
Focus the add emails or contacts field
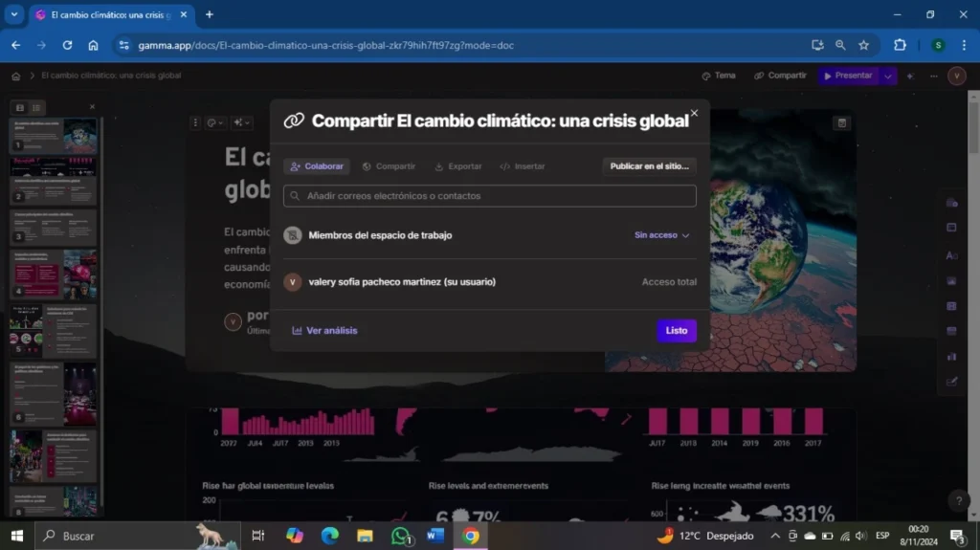point(489,196)
